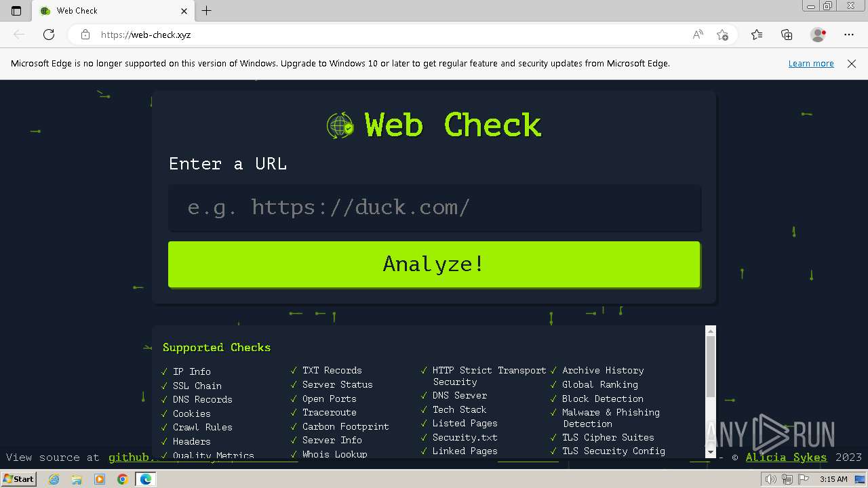
Task: Click the network tray icon
Action: pyautogui.click(x=787, y=479)
